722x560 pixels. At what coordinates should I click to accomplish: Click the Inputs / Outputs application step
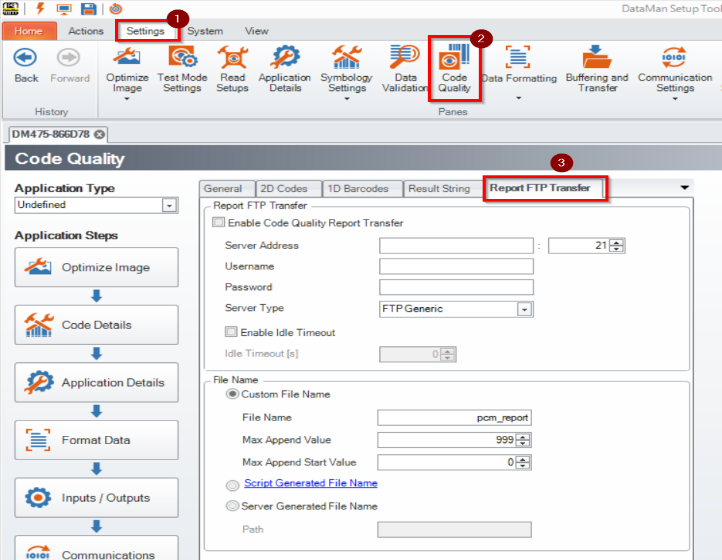click(96, 497)
